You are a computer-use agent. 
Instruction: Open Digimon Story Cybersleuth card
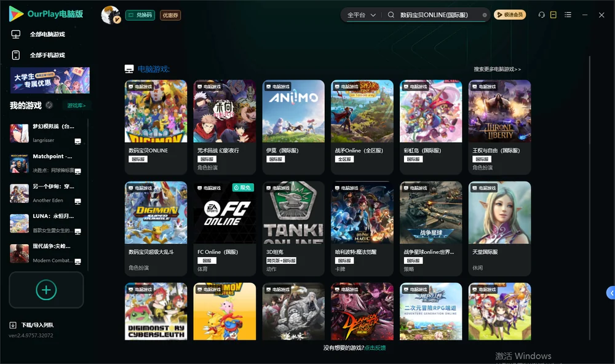(x=156, y=312)
